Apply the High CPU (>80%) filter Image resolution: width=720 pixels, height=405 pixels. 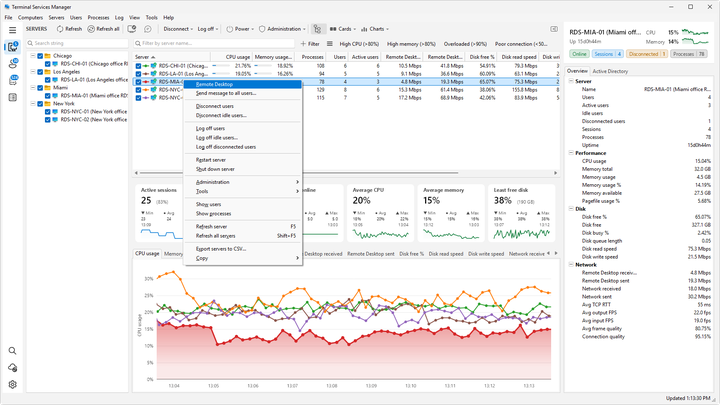(359, 44)
